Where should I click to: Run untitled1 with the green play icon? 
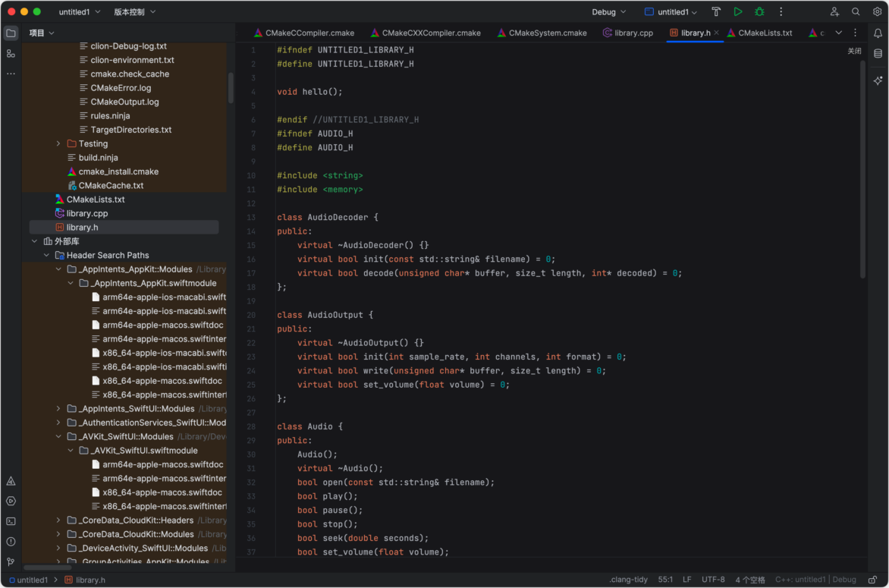click(737, 12)
